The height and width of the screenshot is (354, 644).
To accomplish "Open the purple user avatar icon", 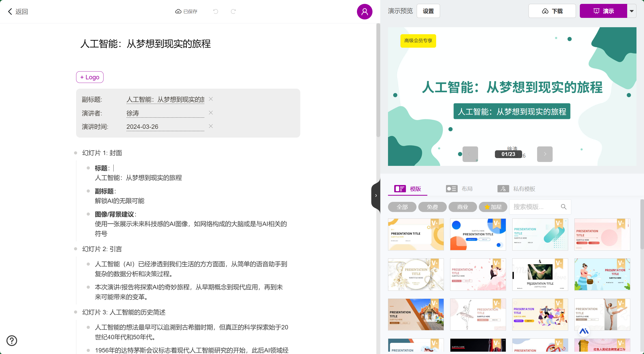I will click(365, 11).
